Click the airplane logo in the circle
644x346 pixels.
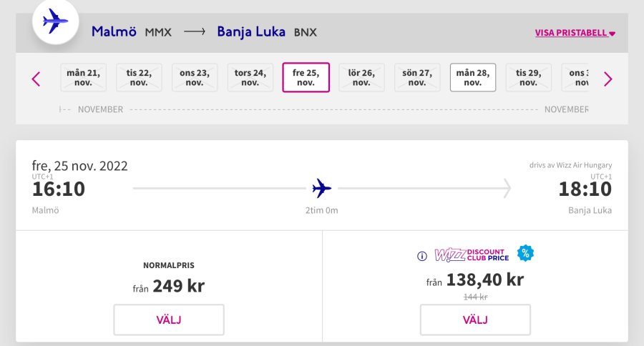pyautogui.click(x=55, y=22)
